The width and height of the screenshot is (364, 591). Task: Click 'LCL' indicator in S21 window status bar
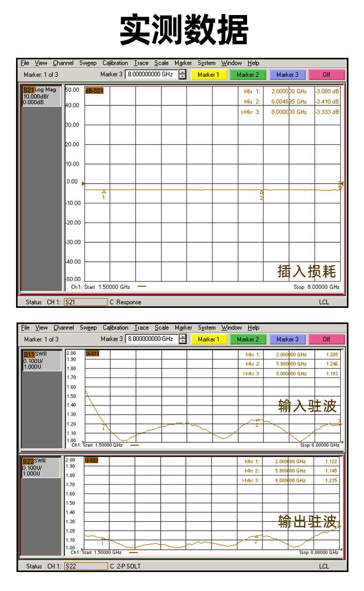(x=324, y=302)
